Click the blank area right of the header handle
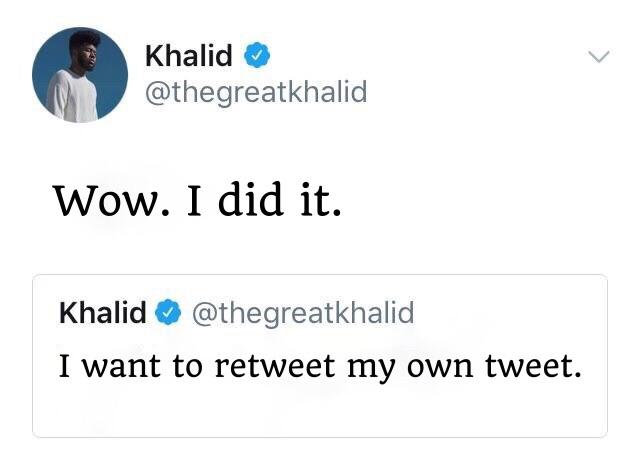The height and width of the screenshot is (466, 640). pos(480,93)
